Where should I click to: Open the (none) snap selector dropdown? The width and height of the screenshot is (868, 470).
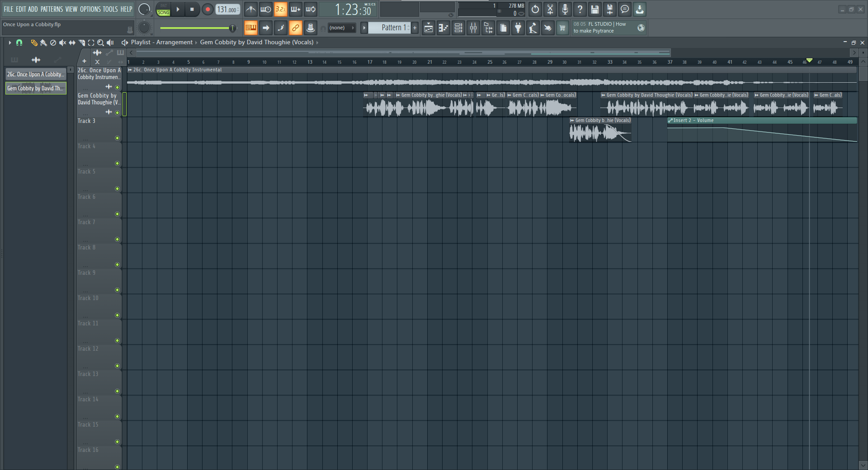(x=342, y=28)
